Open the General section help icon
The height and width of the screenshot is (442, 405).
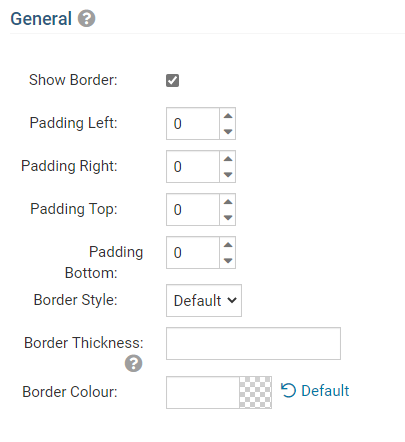pyautogui.click(x=86, y=18)
